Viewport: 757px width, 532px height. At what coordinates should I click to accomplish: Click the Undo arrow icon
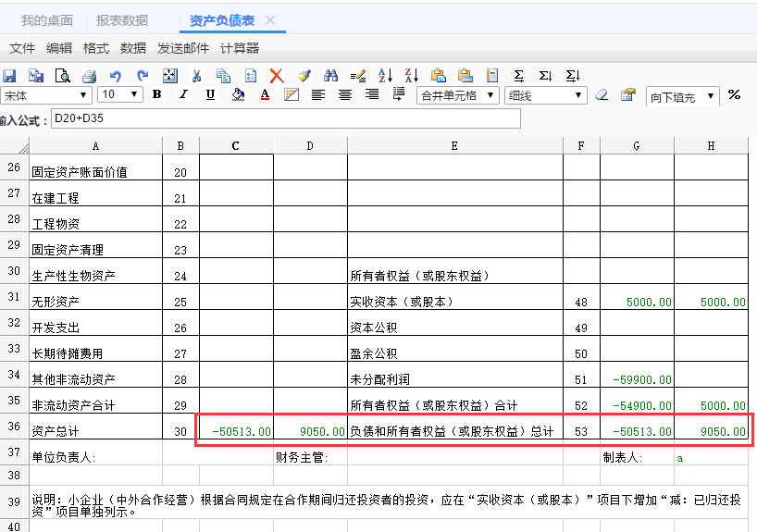[x=116, y=76]
